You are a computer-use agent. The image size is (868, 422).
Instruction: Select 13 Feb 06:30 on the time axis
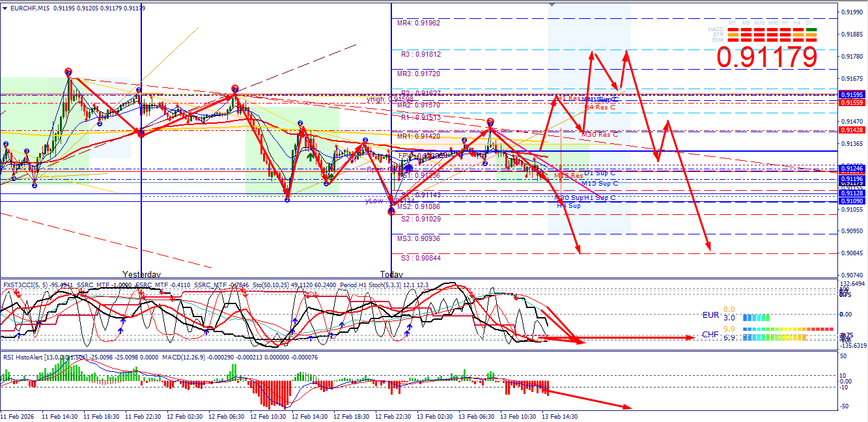477,416
